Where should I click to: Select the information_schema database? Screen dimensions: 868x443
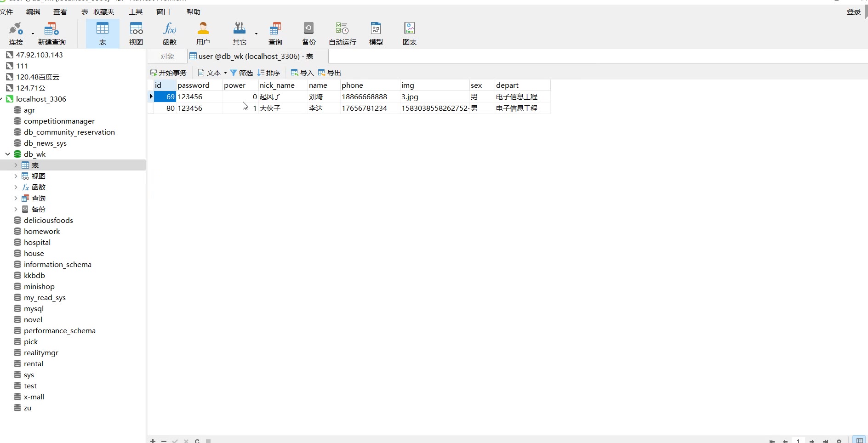57,264
